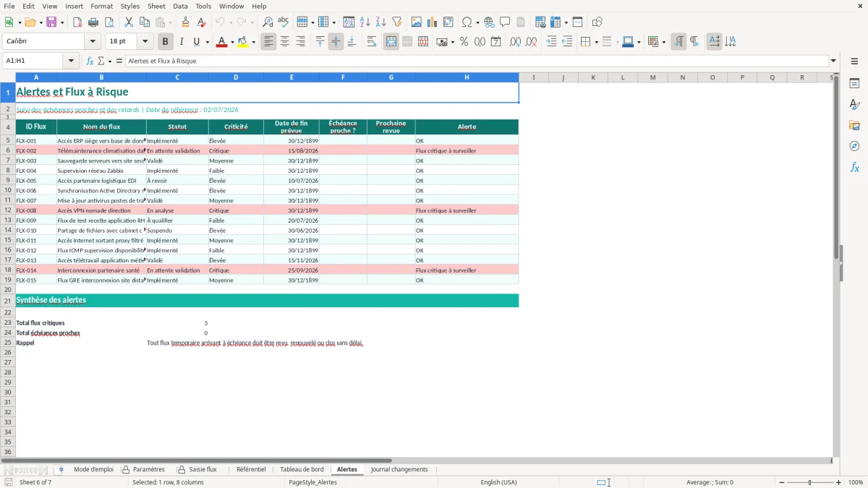Click the Save document icon
Viewport: 868px width, 488px height.
click(x=51, y=22)
